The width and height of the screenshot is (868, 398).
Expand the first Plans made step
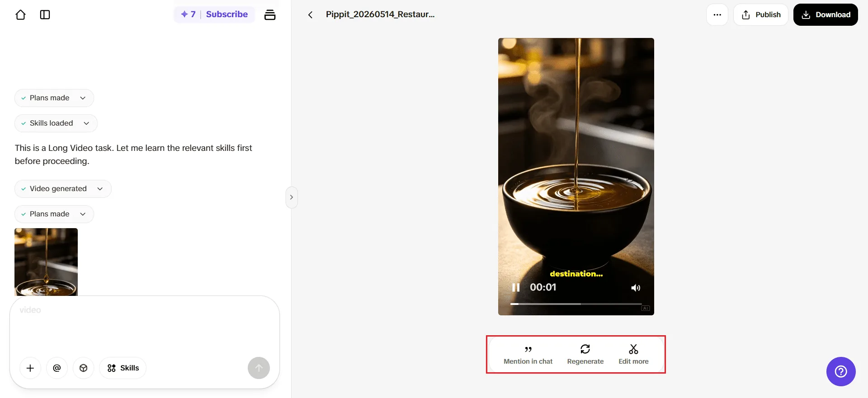[x=54, y=98]
